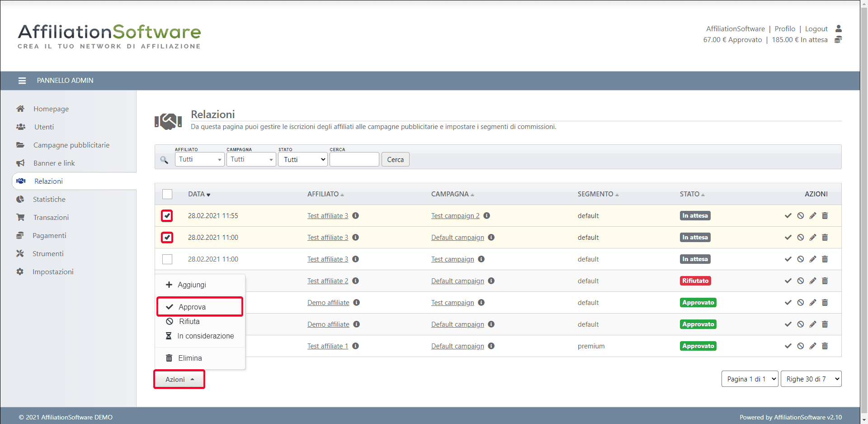Open info icon next to Test campaign 2

tap(487, 216)
